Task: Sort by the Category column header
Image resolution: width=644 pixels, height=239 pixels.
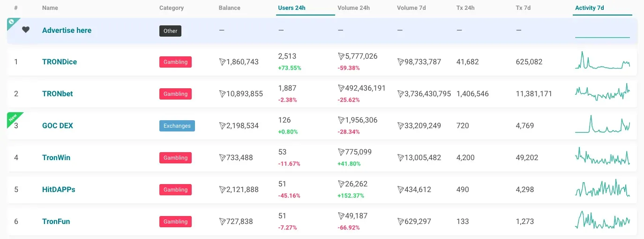Action: click(x=172, y=8)
